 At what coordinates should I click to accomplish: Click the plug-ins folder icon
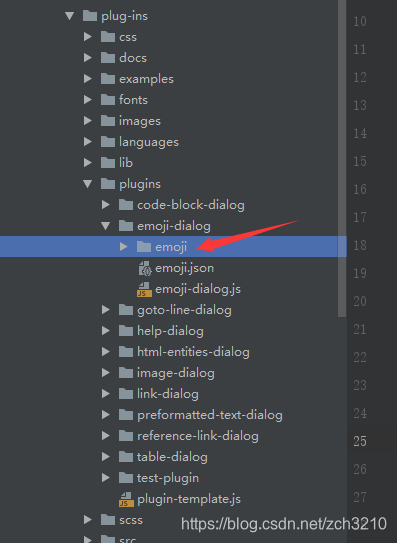(x=90, y=16)
